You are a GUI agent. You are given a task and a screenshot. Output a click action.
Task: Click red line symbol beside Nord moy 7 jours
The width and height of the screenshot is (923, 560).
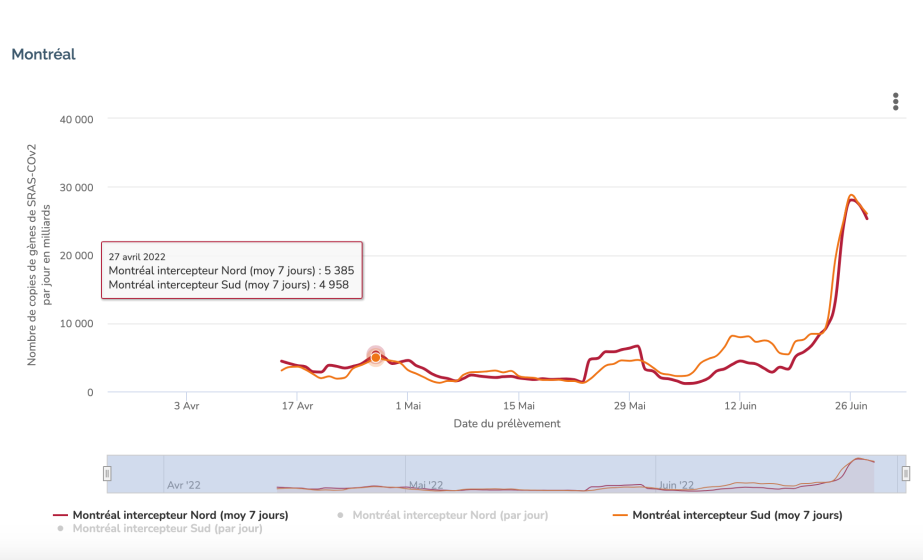(x=59, y=516)
